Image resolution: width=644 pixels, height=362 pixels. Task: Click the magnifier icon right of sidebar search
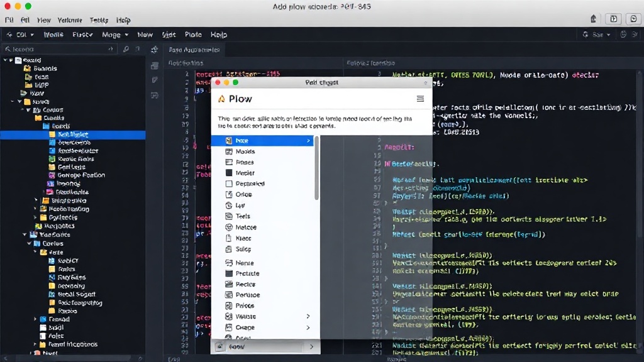[x=126, y=49]
